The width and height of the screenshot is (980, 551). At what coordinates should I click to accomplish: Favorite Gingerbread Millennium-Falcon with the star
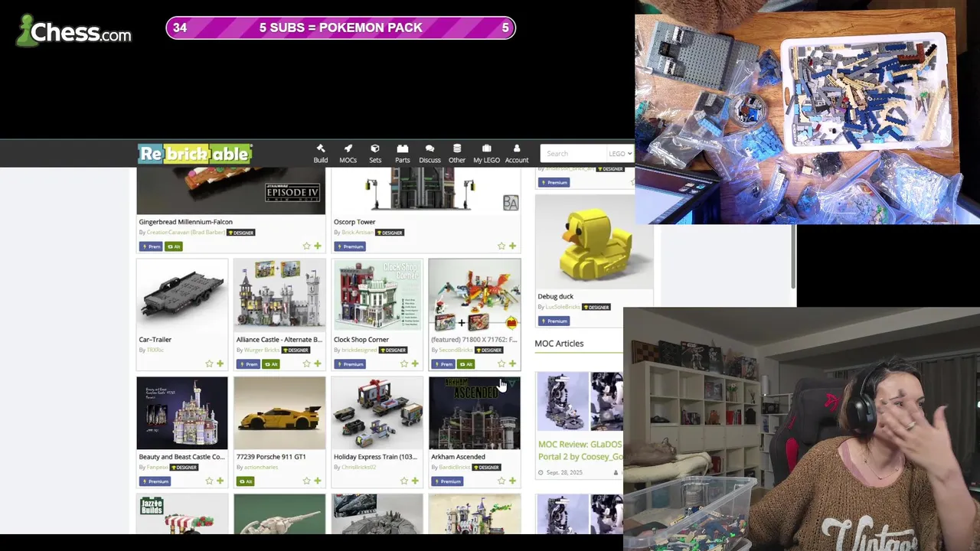306,246
